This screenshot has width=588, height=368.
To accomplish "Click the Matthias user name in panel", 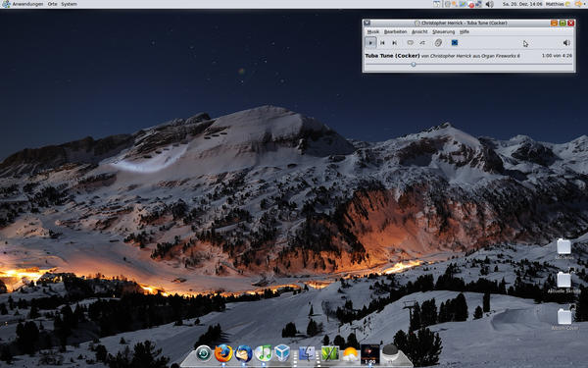I will click(x=555, y=4).
